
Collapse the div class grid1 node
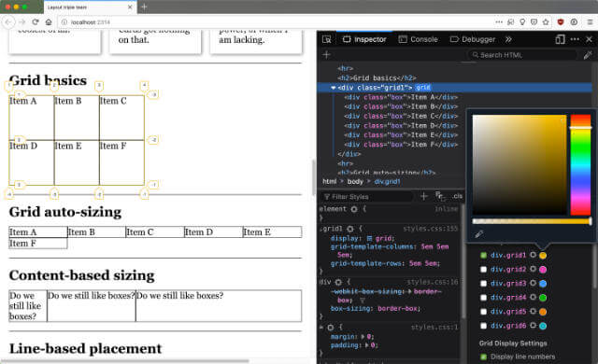click(334, 88)
